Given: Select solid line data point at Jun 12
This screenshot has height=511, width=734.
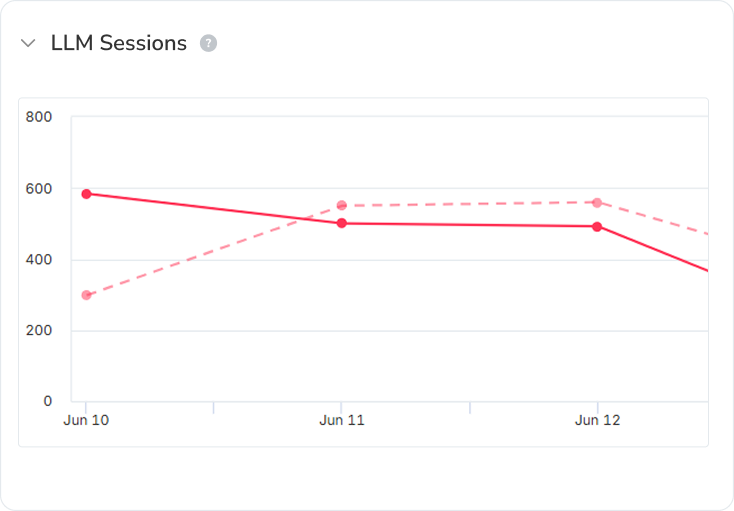Looking at the screenshot, I should click(x=597, y=226).
